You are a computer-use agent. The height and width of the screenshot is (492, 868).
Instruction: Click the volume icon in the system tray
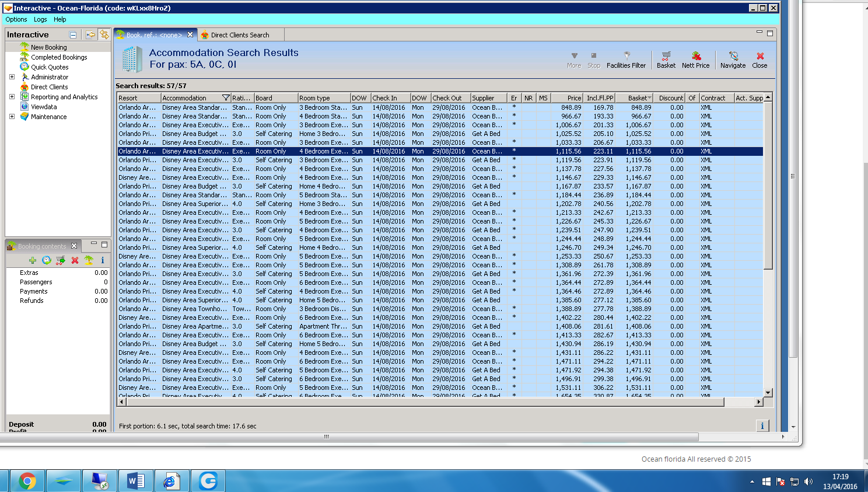[x=808, y=481]
